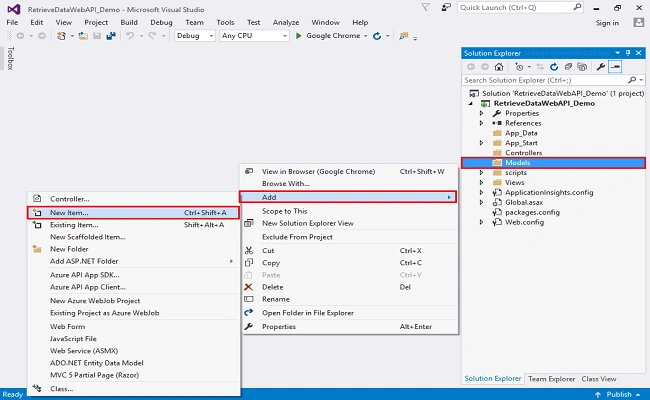This screenshot has width=650, height=400.
Task: Open Solution Explorer window options dropdown arrow
Action: click(x=618, y=53)
